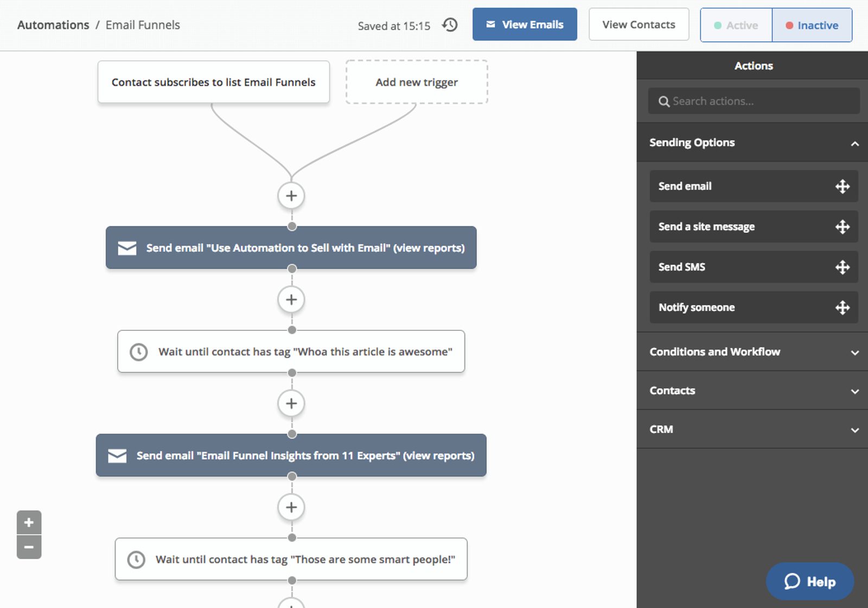Click the revision history icon beside Saved at 15:15
Viewport: 868px width, 608px height.
(449, 25)
